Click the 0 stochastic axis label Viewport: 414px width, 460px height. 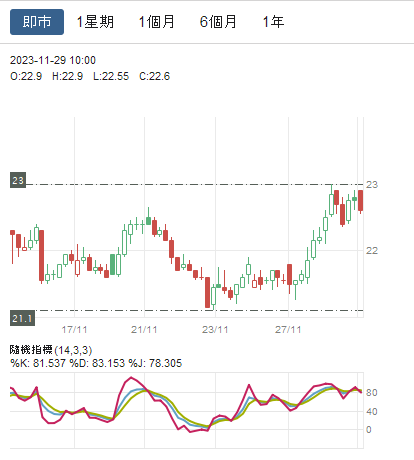[x=369, y=430]
